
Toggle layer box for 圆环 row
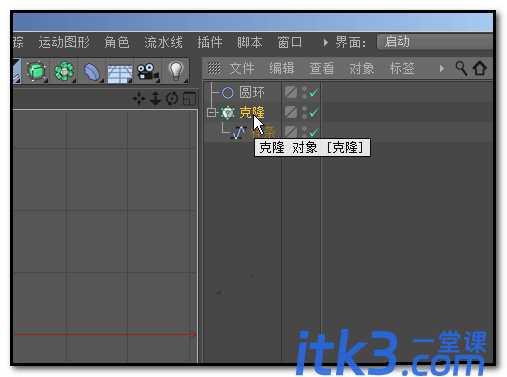pyautogui.click(x=291, y=92)
